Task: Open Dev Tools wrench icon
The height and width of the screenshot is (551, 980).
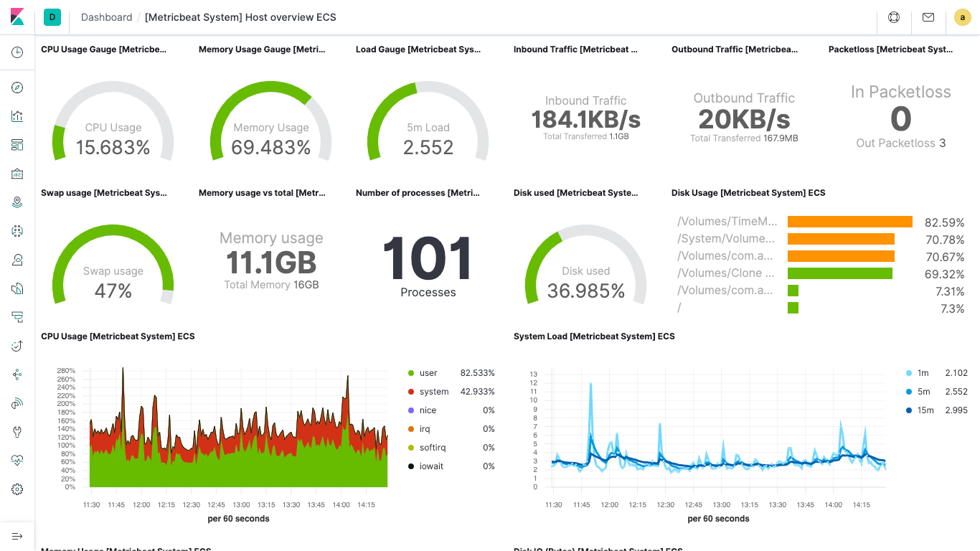Action: [17, 432]
